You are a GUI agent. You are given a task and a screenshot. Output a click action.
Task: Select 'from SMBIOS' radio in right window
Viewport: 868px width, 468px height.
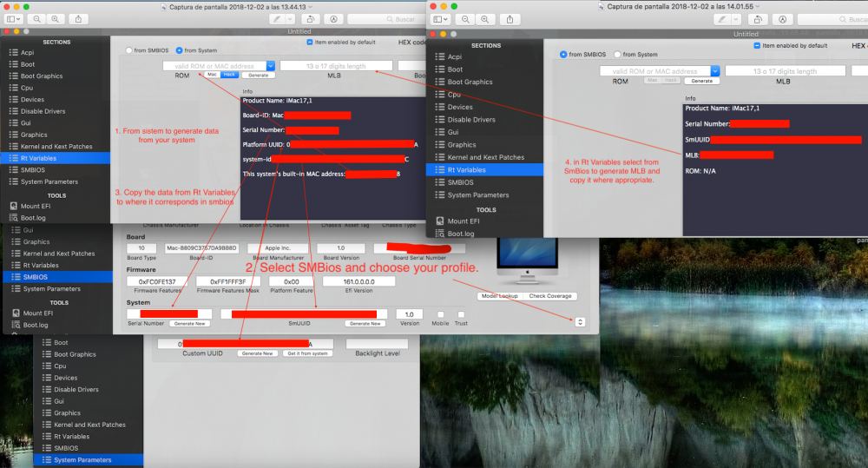[x=563, y=55]
